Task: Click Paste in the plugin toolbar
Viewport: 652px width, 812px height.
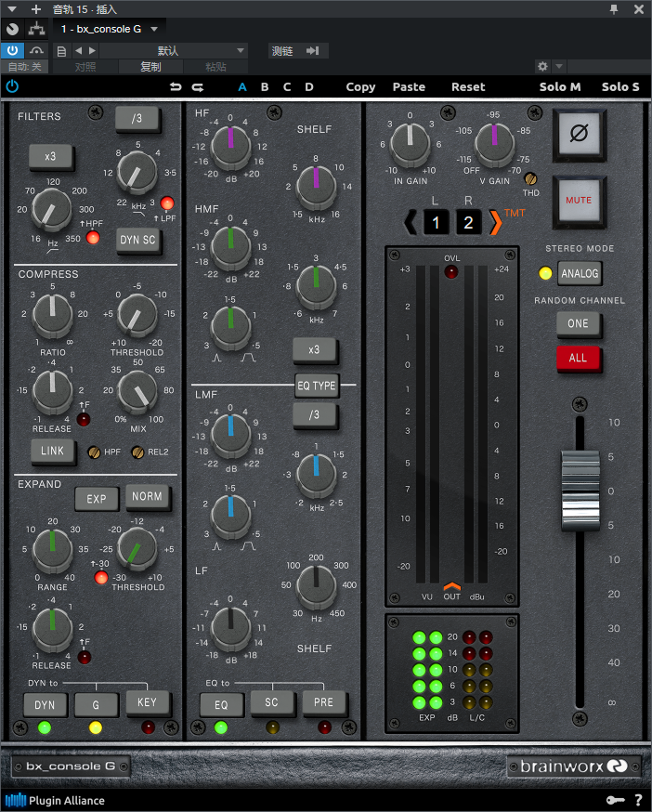Action: coord(409,87)
